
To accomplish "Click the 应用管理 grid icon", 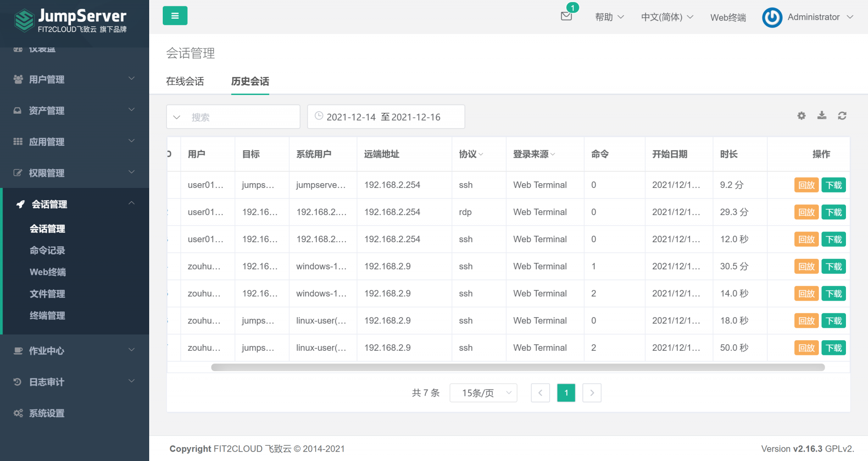I will [x=18, y=142].
